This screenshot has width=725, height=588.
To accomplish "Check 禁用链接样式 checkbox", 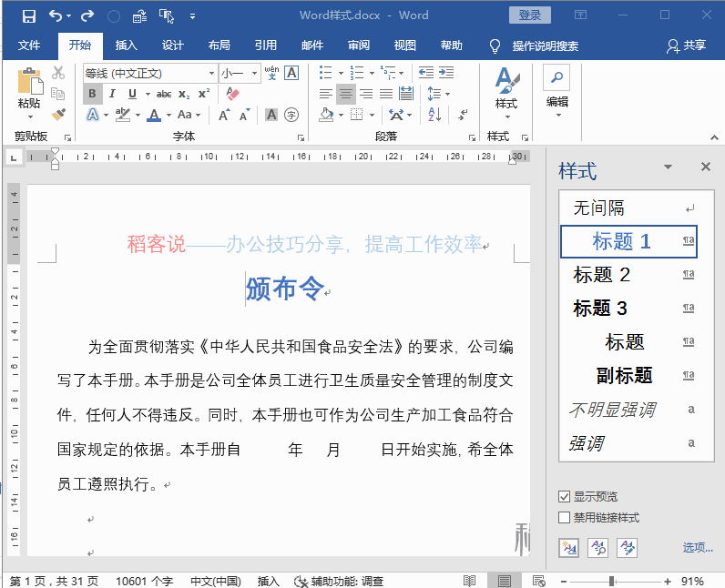I will [x=564, y=517].
